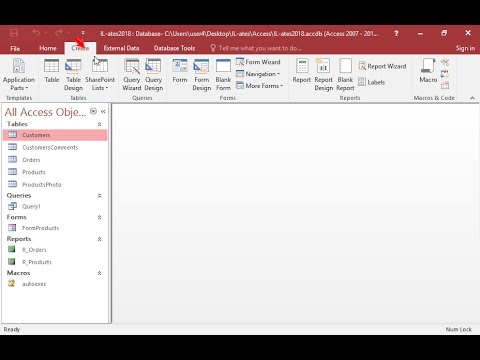Open Form Design view
Viewport: 480px width, 360px height.
202,75
